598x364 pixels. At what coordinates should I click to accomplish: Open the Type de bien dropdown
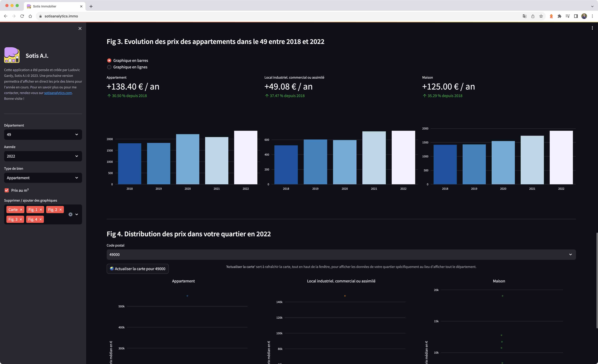[43, 178]
